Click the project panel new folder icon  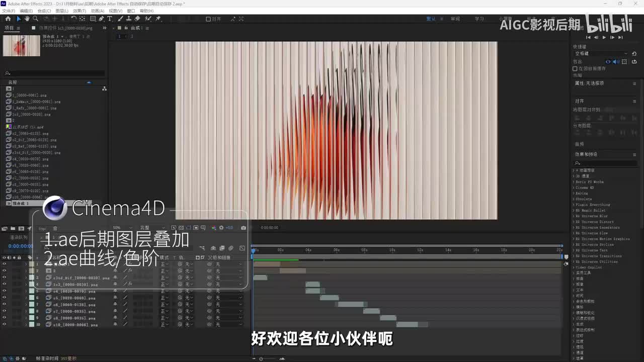pyautogui.click(x=13, y=229)
